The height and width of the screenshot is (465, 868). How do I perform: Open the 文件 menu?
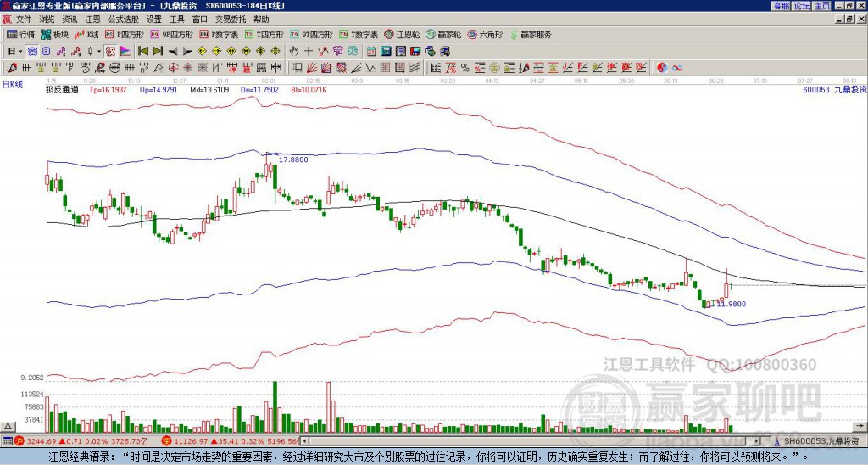[x=25, y=20]
